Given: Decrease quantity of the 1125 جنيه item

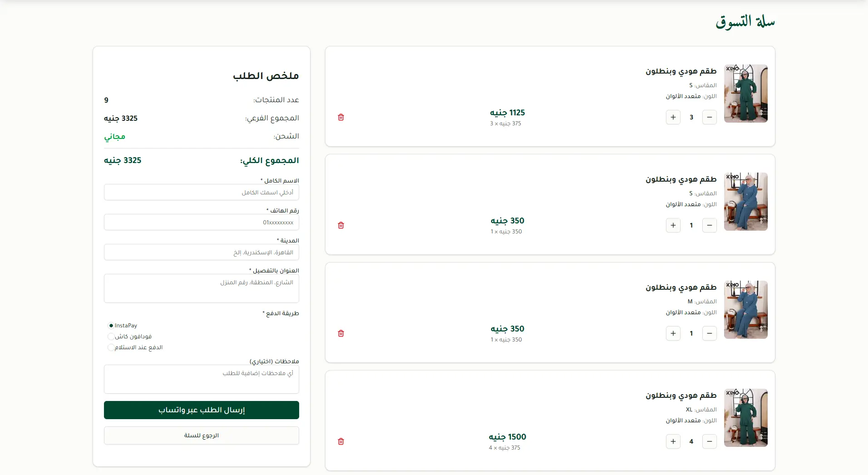Looking at the screenshot, I should (710, 117).
